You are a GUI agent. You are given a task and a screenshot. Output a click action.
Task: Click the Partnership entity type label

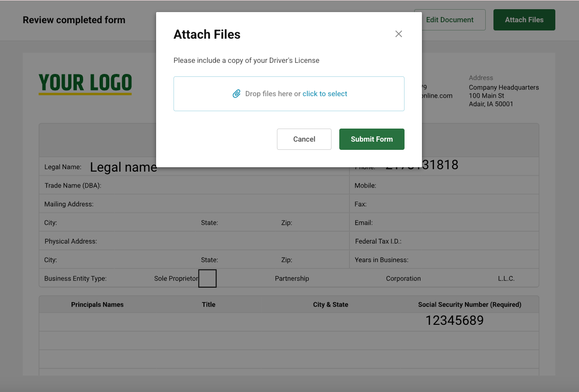click(292, 278)
